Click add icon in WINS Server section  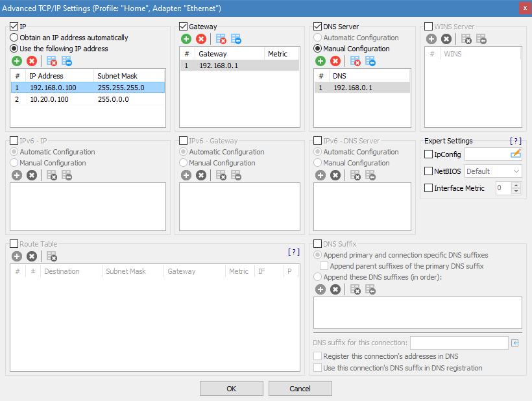tap(431, 39)
